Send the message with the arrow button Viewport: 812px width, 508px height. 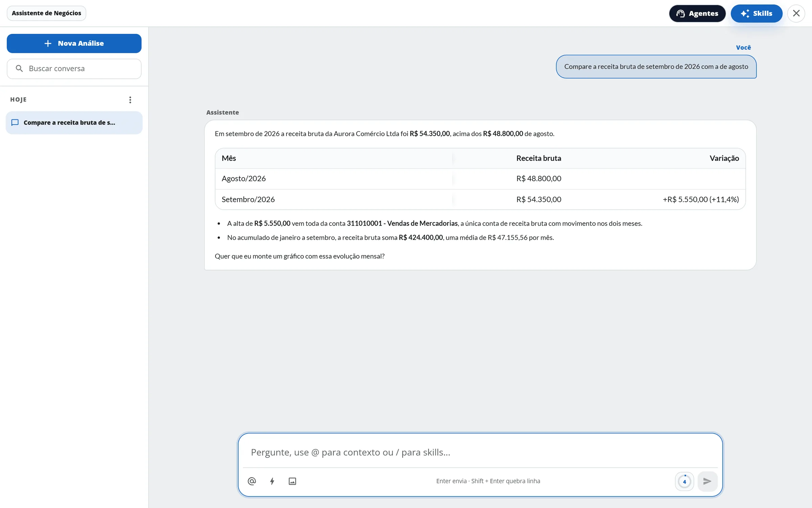pos(707,481)
